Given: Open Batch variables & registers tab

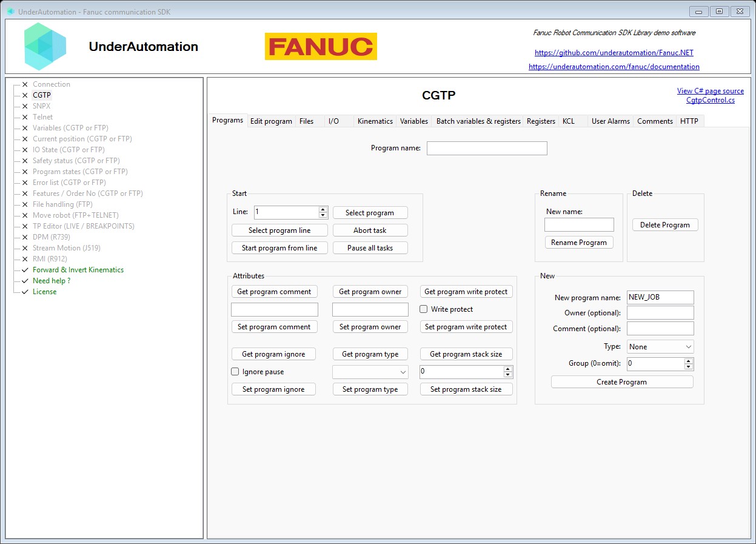Looking at the screenshot, I should (478, 121).
